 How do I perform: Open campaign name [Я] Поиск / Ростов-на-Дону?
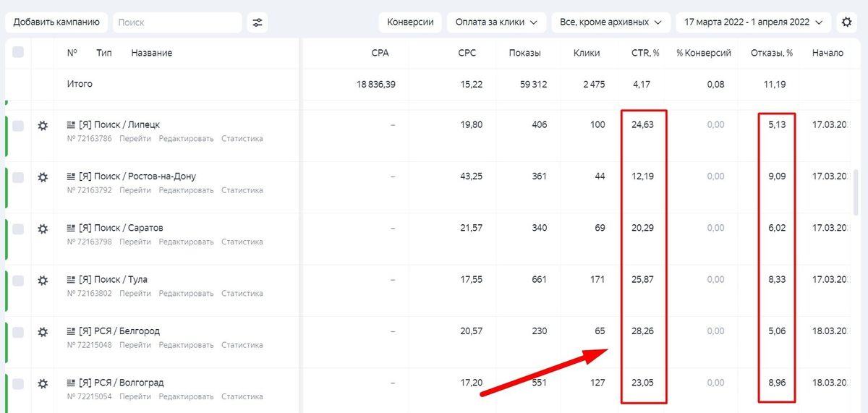pos(137,176)
